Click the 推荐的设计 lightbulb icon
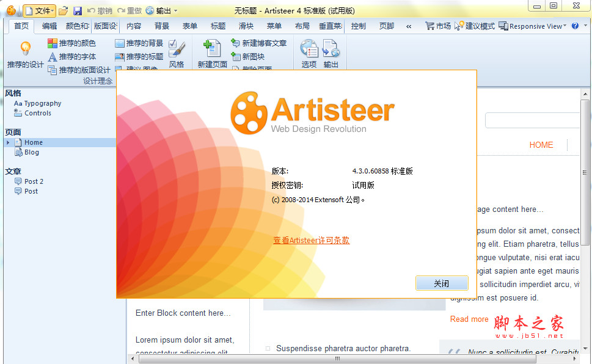 click(x=25, y=49)
